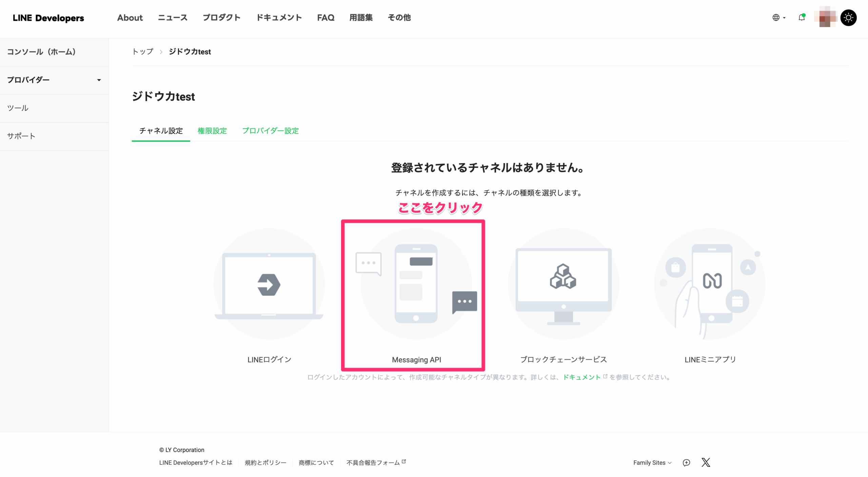Viewport: 868px width, 477px height.
Task: Click the Messaging API label
Action: 416,360
